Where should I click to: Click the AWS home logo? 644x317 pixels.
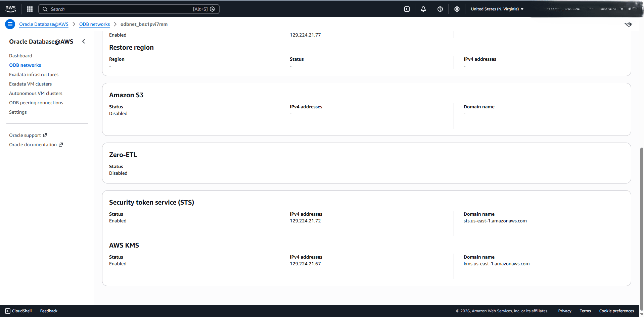coord(10,9)
